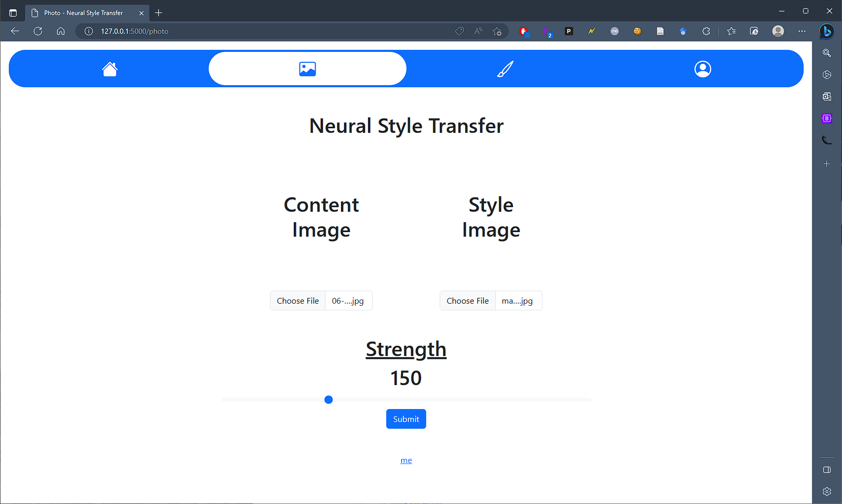The width and height of the screenshot is (842, 504).
Task: Follow the "me" link below Submit
Action: click(406, 460)
